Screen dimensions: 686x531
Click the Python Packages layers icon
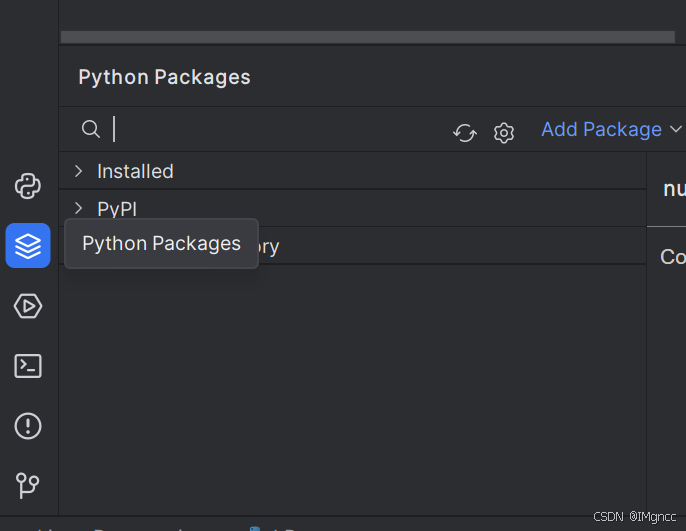pyautogui.click(x=28, y=245)
